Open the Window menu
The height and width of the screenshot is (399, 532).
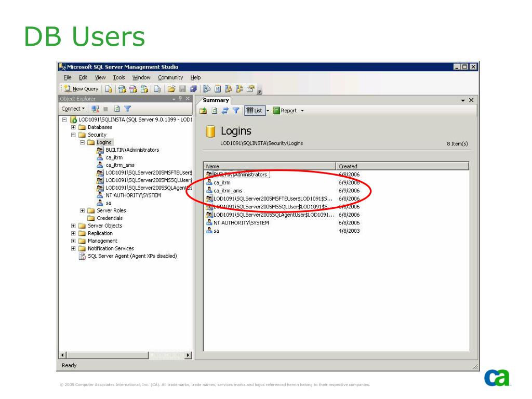click(141, 78)
